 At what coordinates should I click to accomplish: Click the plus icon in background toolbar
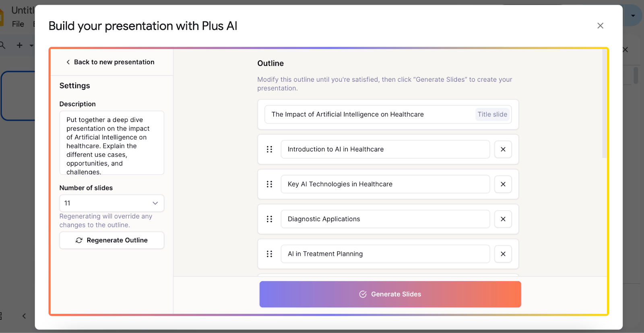click(19, 46)
